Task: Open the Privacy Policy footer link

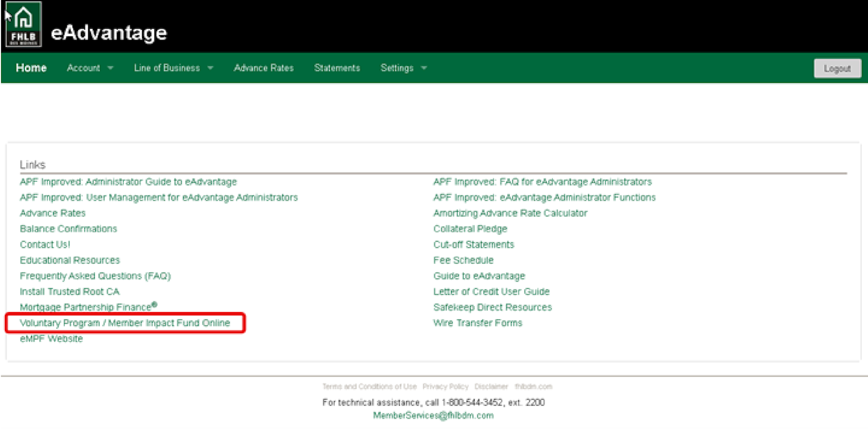Action: [445, 386]
